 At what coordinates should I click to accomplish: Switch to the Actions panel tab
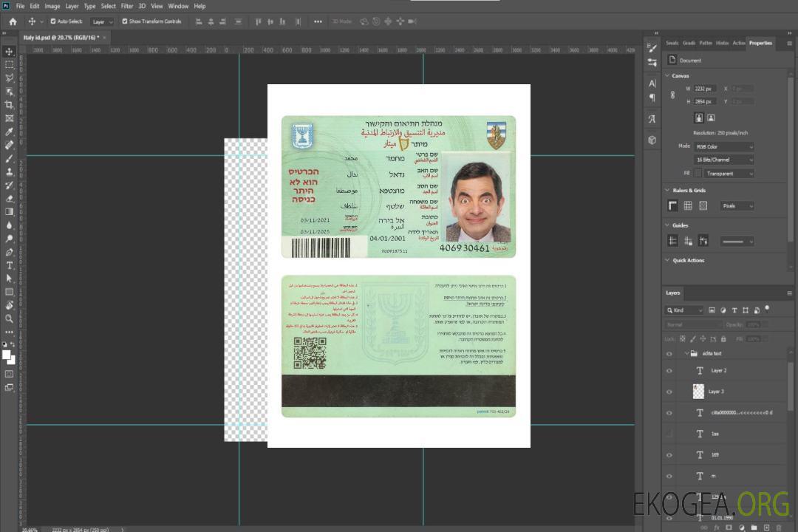pos(738,44)
